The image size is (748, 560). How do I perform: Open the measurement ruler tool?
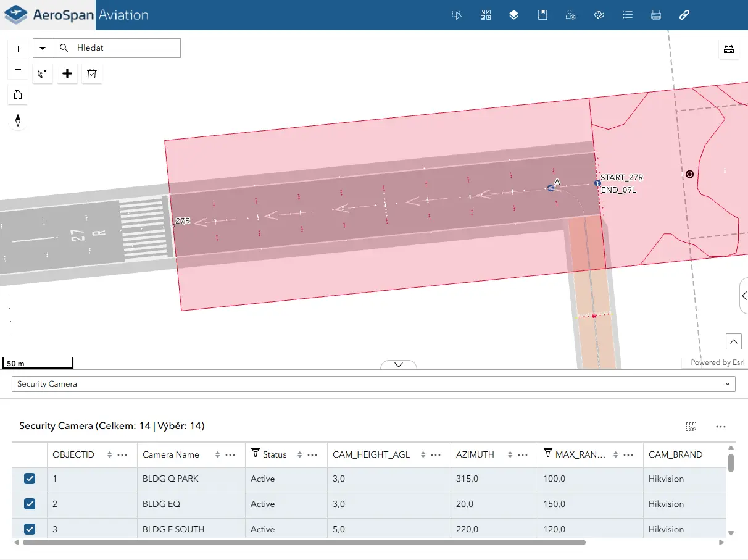point(729,49)
